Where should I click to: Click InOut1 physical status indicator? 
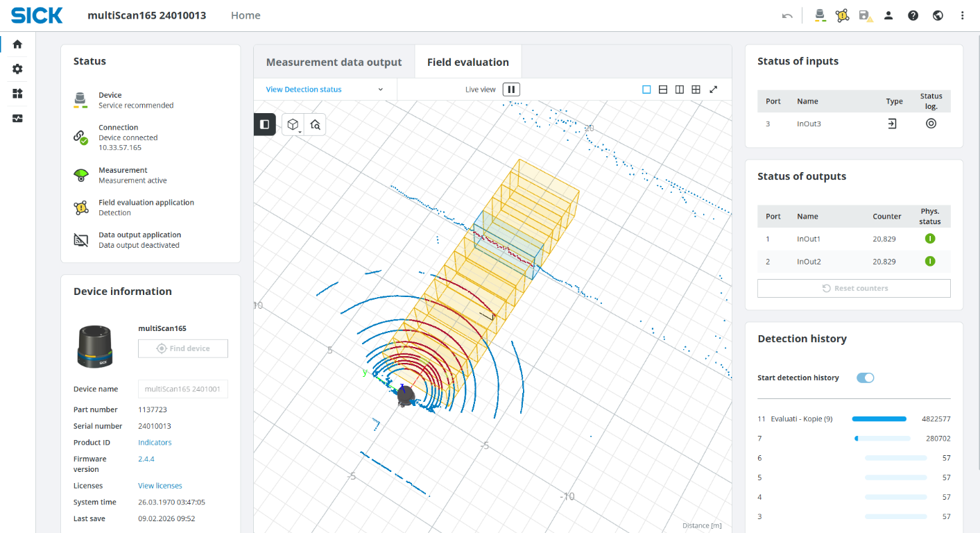click(x=930, y=239)
